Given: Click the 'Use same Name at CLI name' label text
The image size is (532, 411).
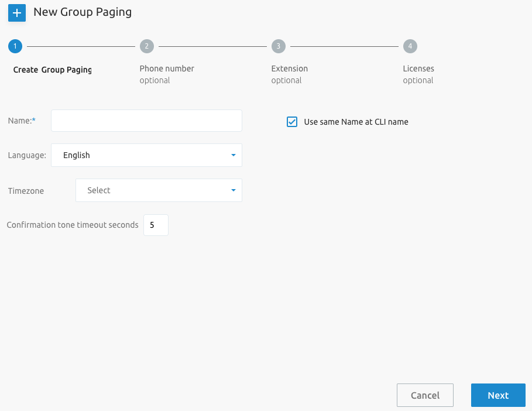Looking at the screenshot, I should tap(356, 122).
